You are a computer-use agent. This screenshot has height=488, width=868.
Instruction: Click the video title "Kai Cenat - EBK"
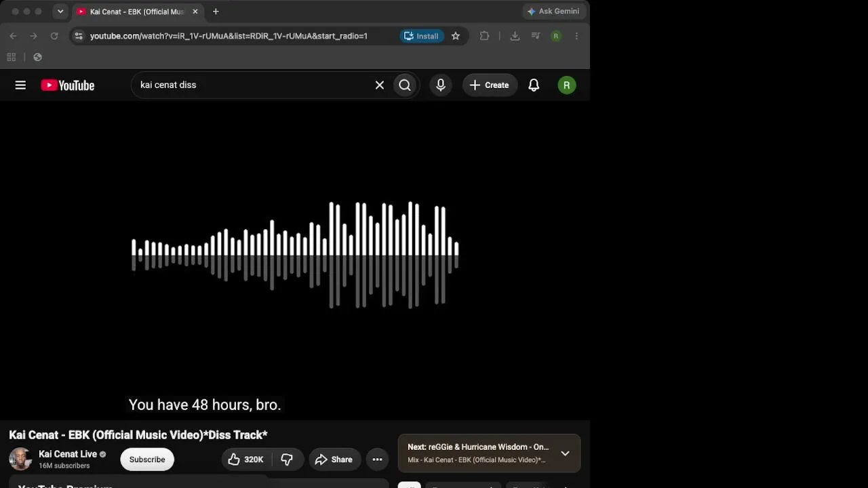(138, 435)
